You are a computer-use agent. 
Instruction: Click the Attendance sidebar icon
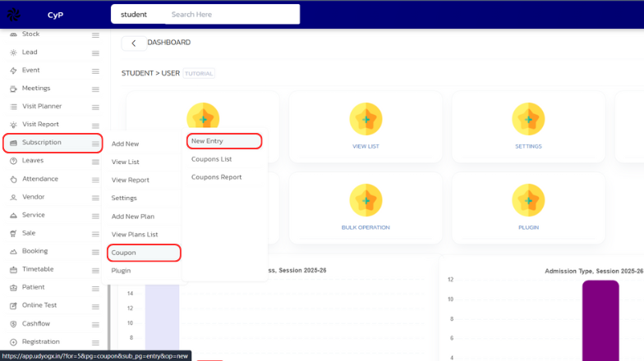coord(13,179)
